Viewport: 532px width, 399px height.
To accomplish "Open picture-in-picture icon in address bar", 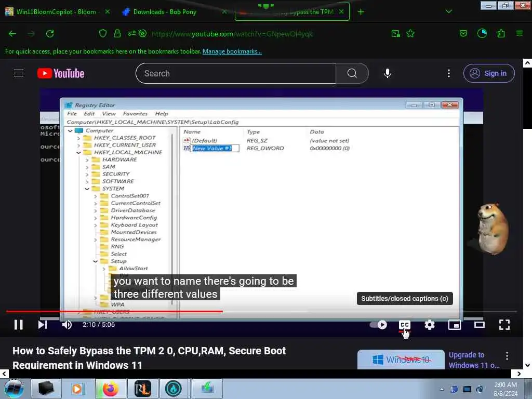I will [395, 33].
